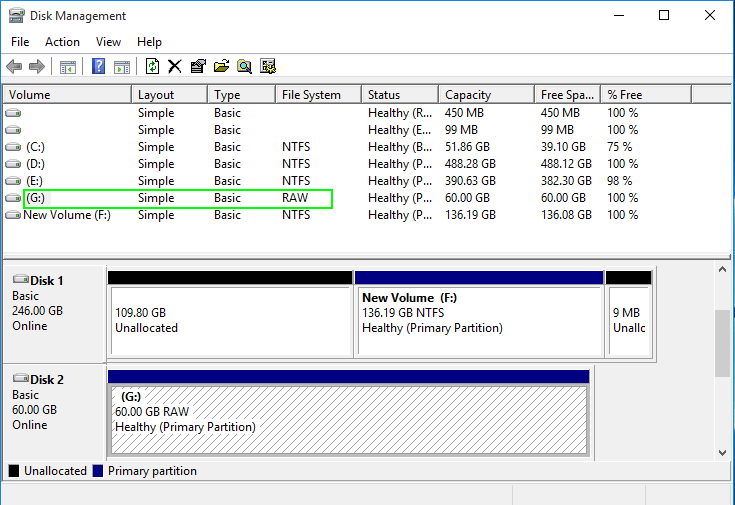Select the 450 MB volume's drive icon
The height and width of the screenshot is (505, 735).
tap(13, 113)
